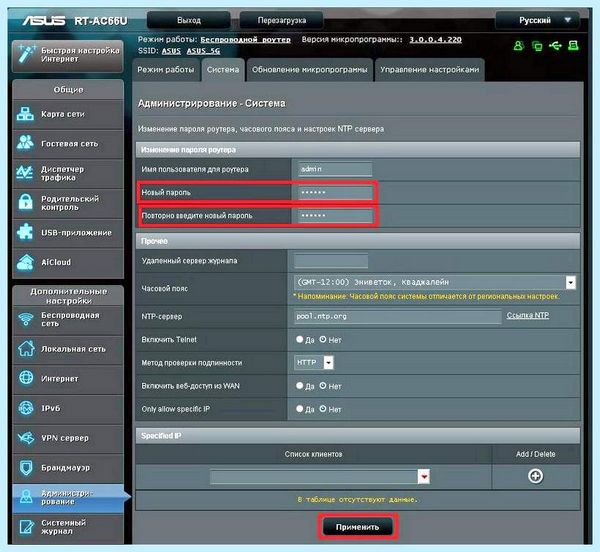This screenshot has height=552, width=600.
Task: Open Брандмауэр shield icon
Action: (x=26, y=467)
